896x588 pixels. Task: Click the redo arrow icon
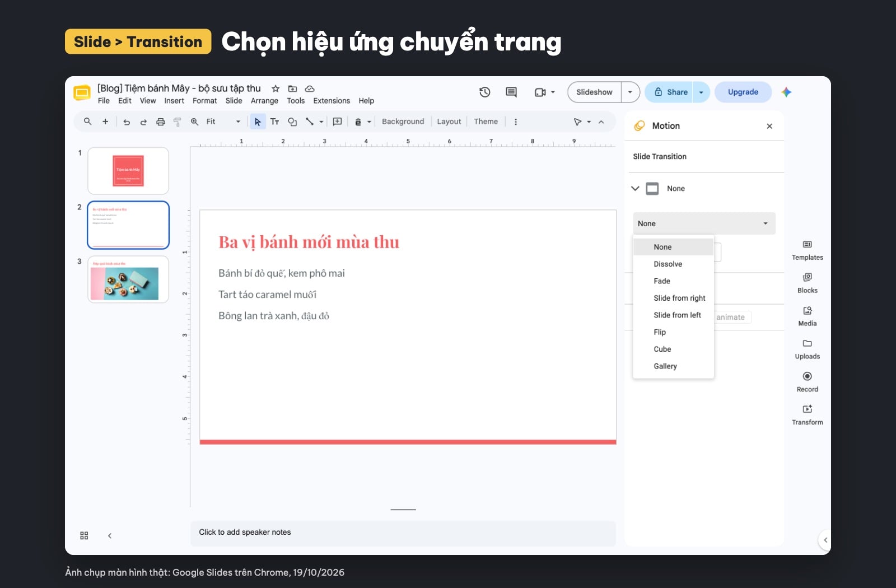(x=143, y=122)
